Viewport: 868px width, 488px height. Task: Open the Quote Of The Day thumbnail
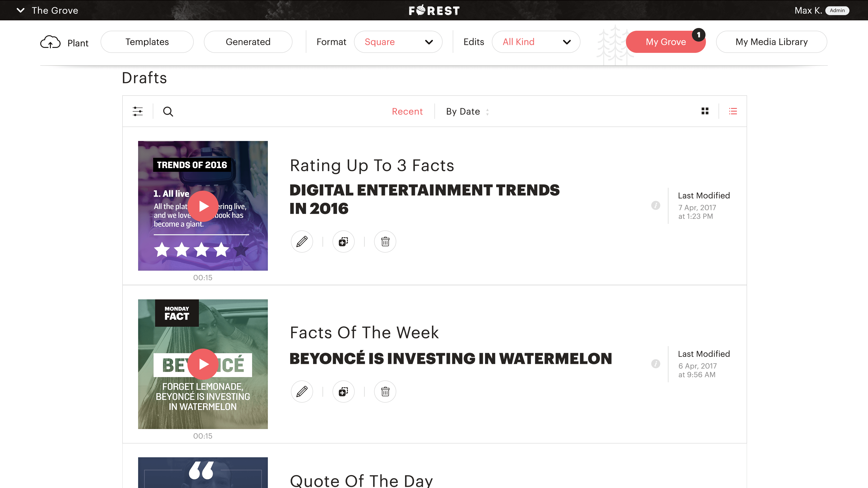pyautogui.click(x=203, y=472)
